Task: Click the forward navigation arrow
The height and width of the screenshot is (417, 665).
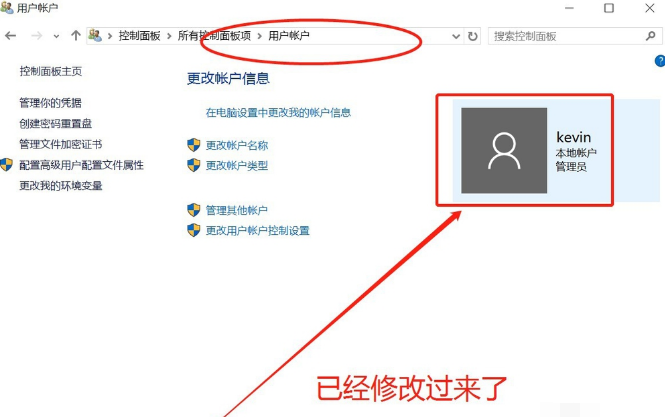Action: tap(35, 36)
